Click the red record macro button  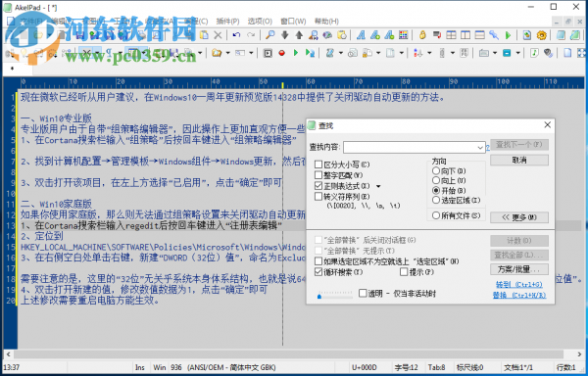coord(281,53)
